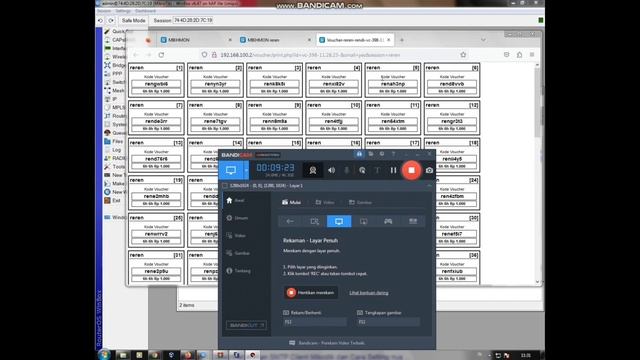Click the browser back arrow

(x=136, y=55)
